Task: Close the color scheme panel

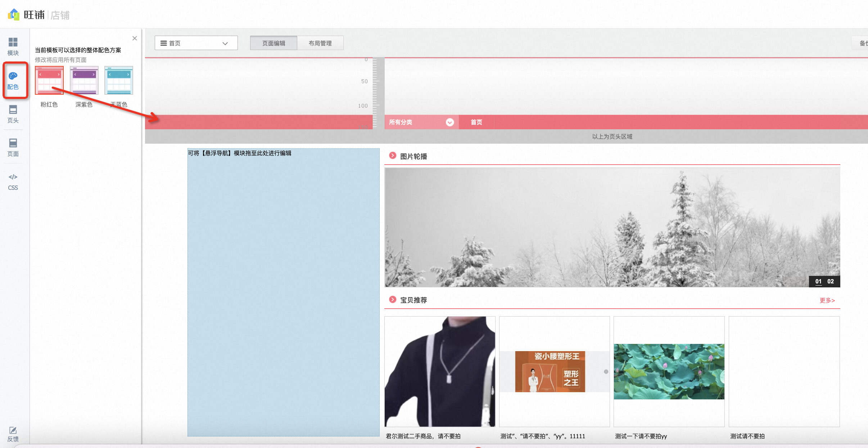Action: tap(135, 38)
